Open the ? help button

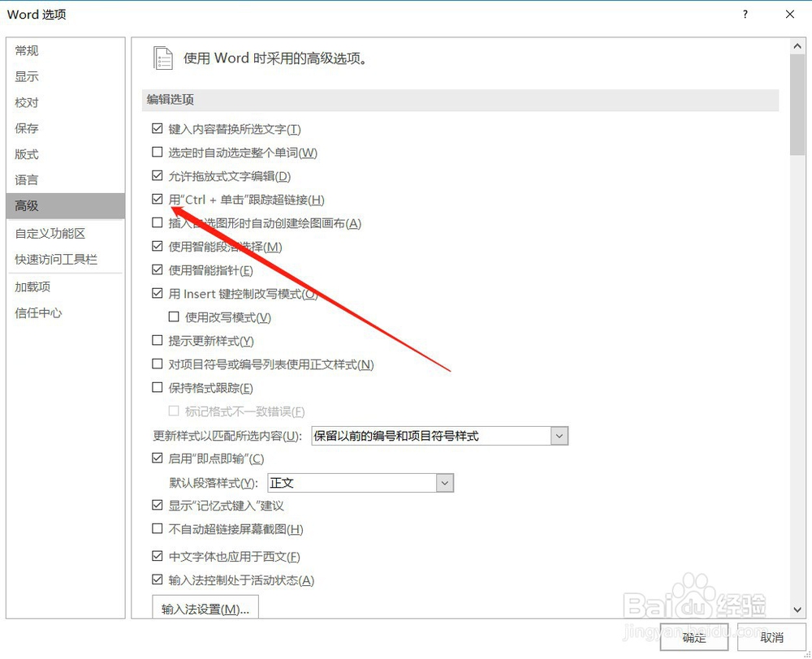745,15
